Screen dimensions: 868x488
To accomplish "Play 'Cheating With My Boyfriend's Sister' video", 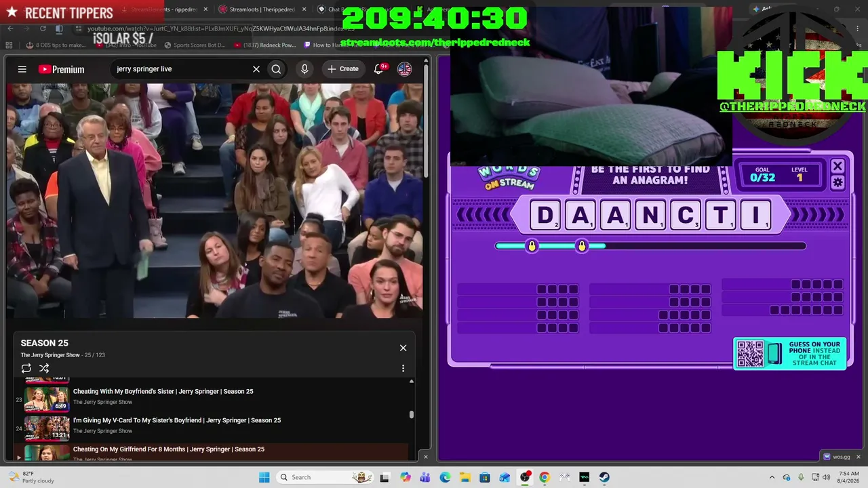I will (x=163, y=391).
